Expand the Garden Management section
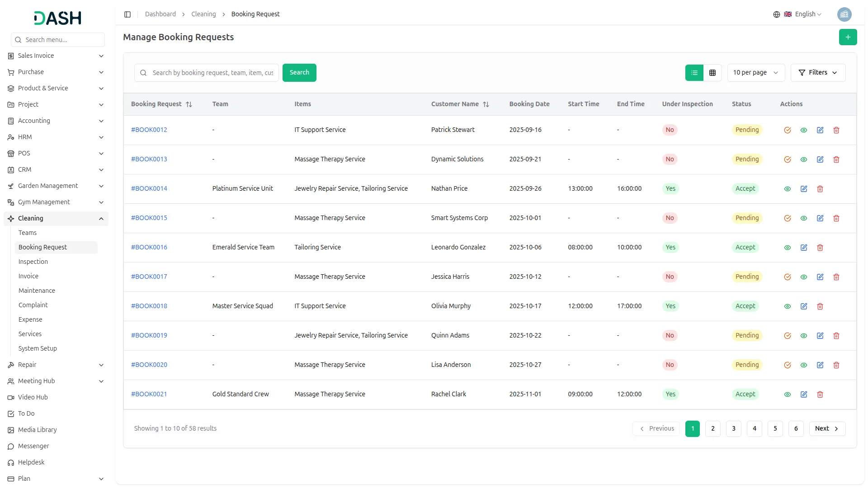This screenshot has width=868, height=488. (56, 186)
